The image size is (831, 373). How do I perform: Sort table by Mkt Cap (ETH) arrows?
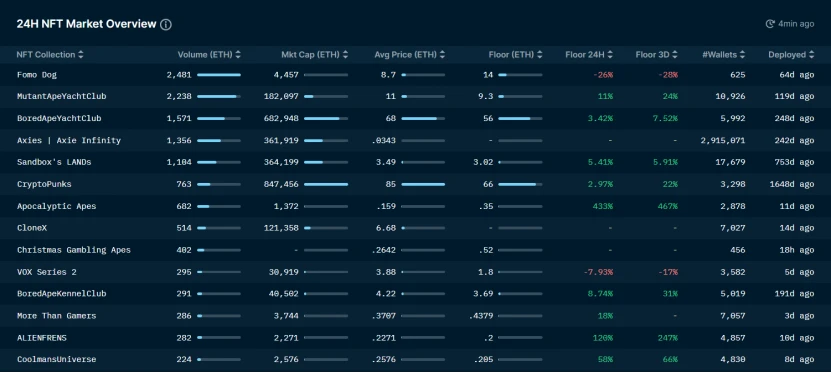(346, 55)
